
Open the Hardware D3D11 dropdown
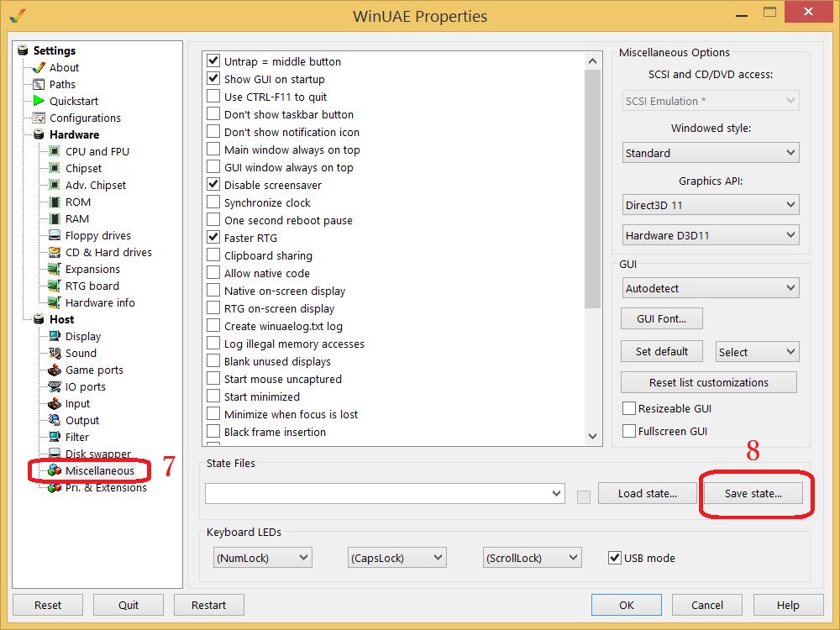click(x=711, y=235)
